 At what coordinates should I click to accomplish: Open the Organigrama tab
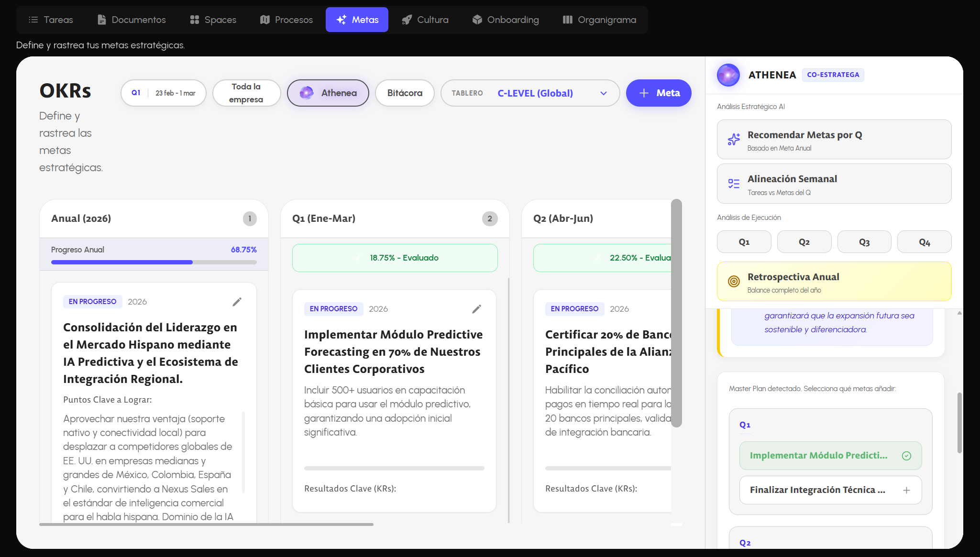[599, 20]
